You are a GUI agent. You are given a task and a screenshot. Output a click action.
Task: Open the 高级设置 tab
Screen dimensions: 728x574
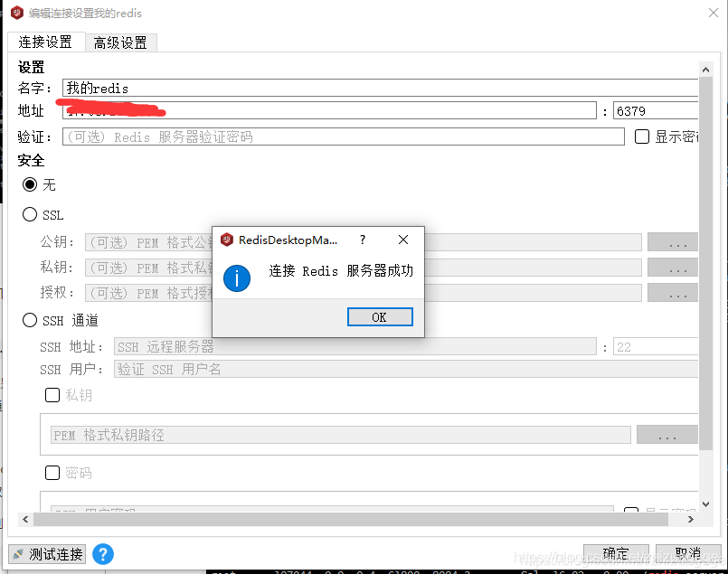(x=120, y=42)
